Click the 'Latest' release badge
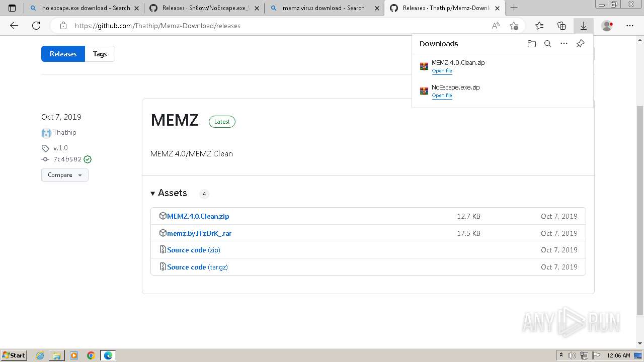644x362 pixels. point(222,122)
